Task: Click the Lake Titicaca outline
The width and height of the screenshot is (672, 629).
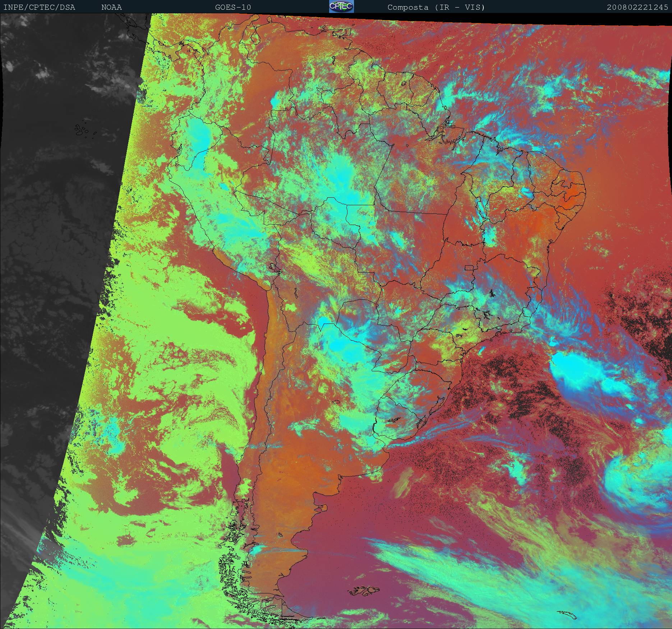Action: 274,268
